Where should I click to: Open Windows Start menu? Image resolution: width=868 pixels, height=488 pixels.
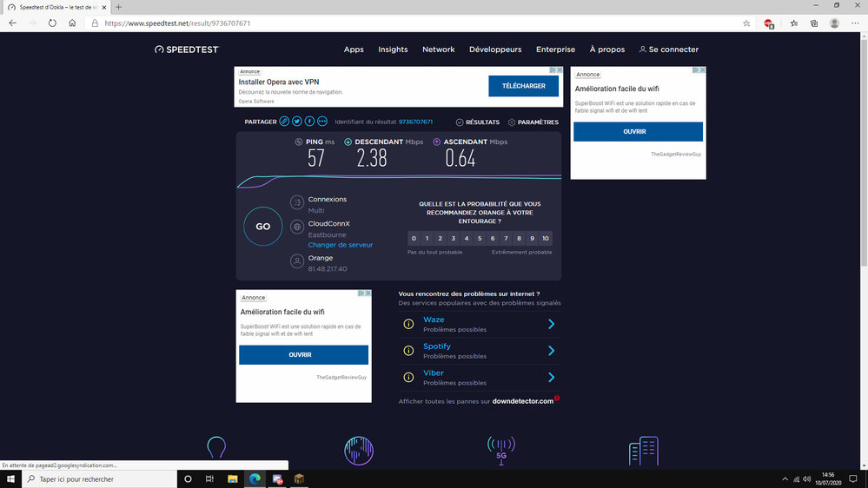point(10,479)
